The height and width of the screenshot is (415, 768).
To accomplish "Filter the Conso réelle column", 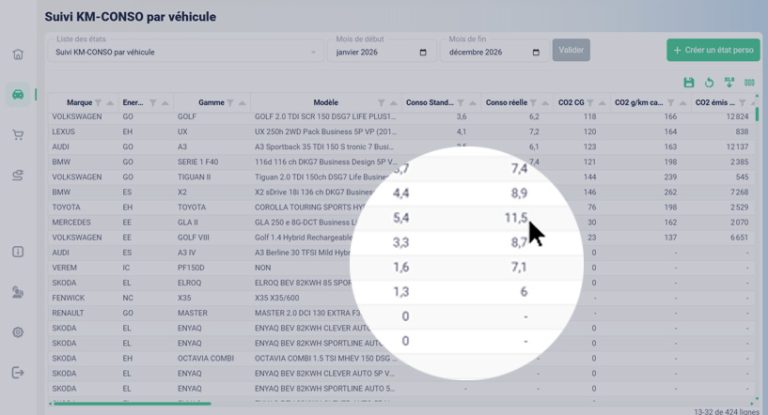I will coord(533,103).
